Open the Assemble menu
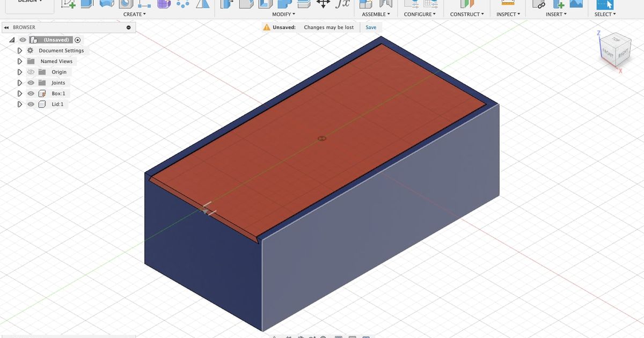The image size is (644, 338). pos(376,14)
